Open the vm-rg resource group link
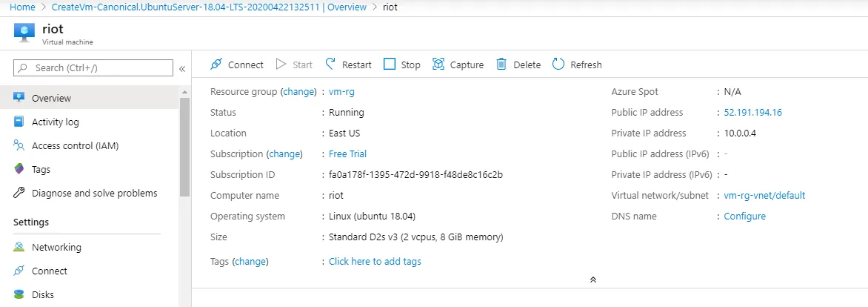Image resolution: width=868 pixels, height=307 pixels. (341, 91)
